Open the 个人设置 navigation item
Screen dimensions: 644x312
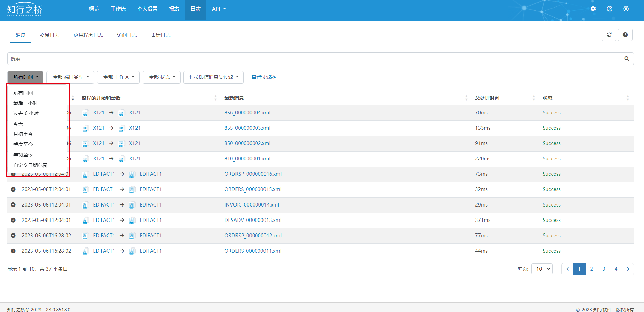147,9
